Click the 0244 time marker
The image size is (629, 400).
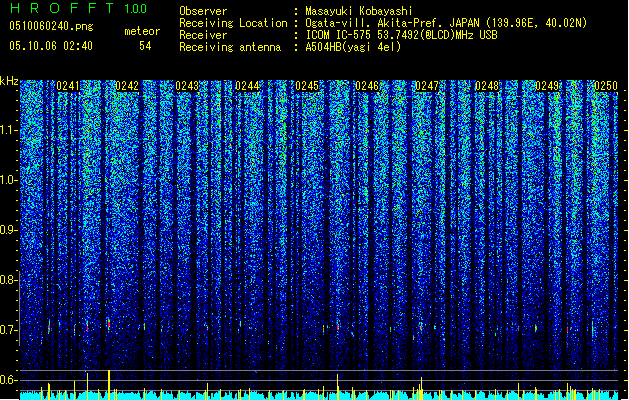247,86
